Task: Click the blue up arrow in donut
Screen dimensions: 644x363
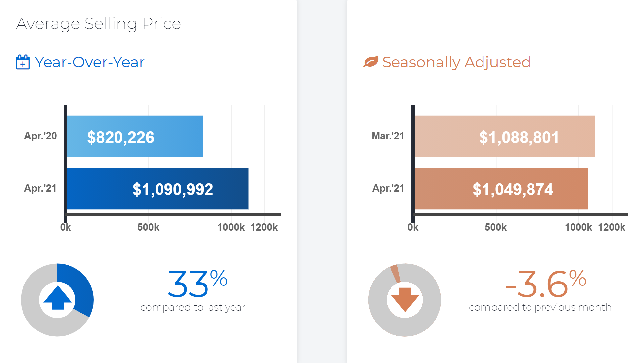Action: 58,298
